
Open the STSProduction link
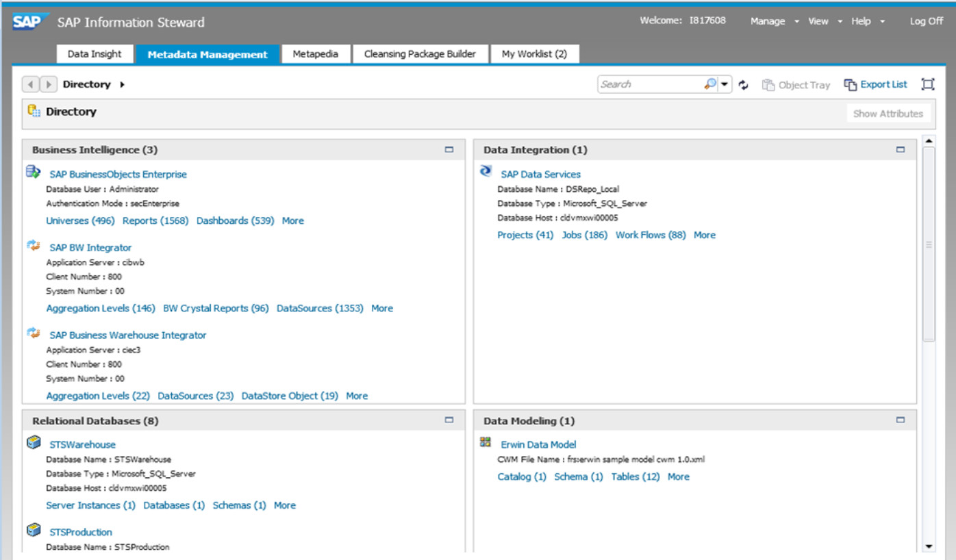pyautogui.click(x=81, y=533)
